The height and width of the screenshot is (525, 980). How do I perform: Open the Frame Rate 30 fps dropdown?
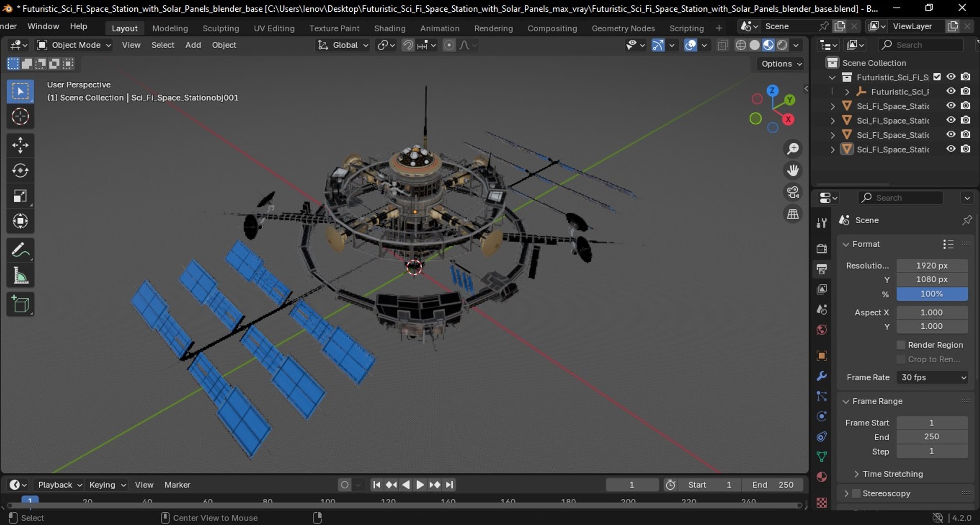(x=932, y=377)
